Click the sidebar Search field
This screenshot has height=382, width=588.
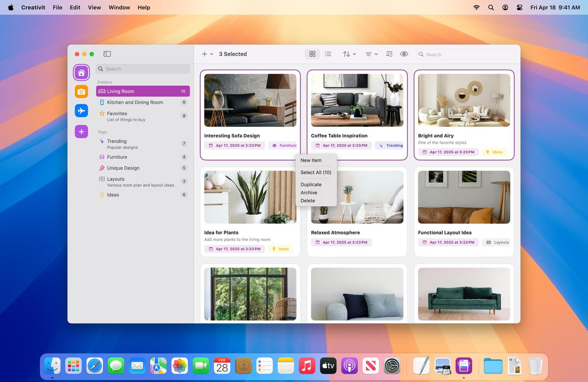click(x=143, y=69)
